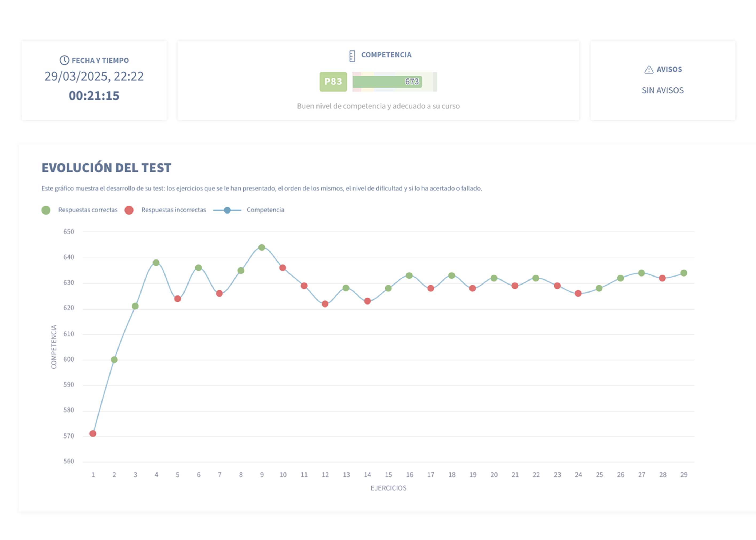Click the ruler icon beside Competencia heading
The image size is (756, 540).
pyautogui.click(x=352, y=56)
